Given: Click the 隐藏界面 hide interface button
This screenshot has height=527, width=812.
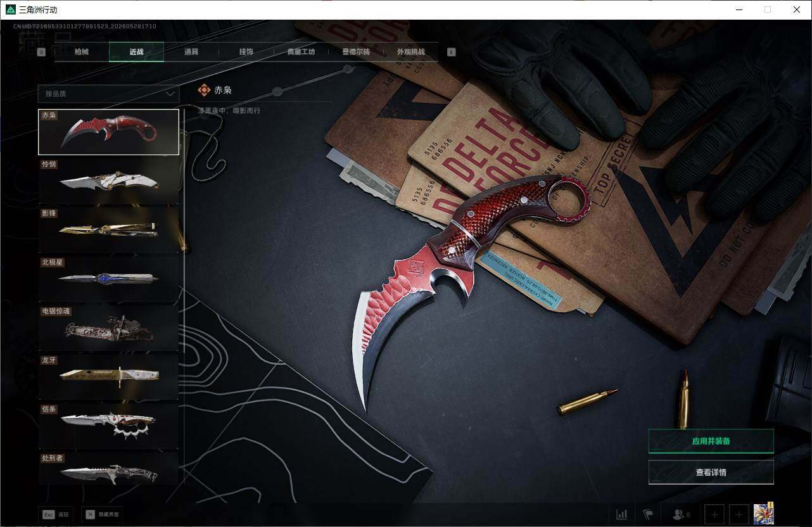Looking at the screenshot, I should [103, 514].
